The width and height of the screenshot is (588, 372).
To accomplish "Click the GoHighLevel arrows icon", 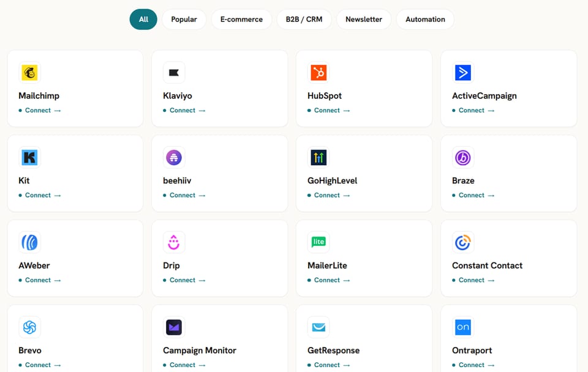I will pos(318,157).
